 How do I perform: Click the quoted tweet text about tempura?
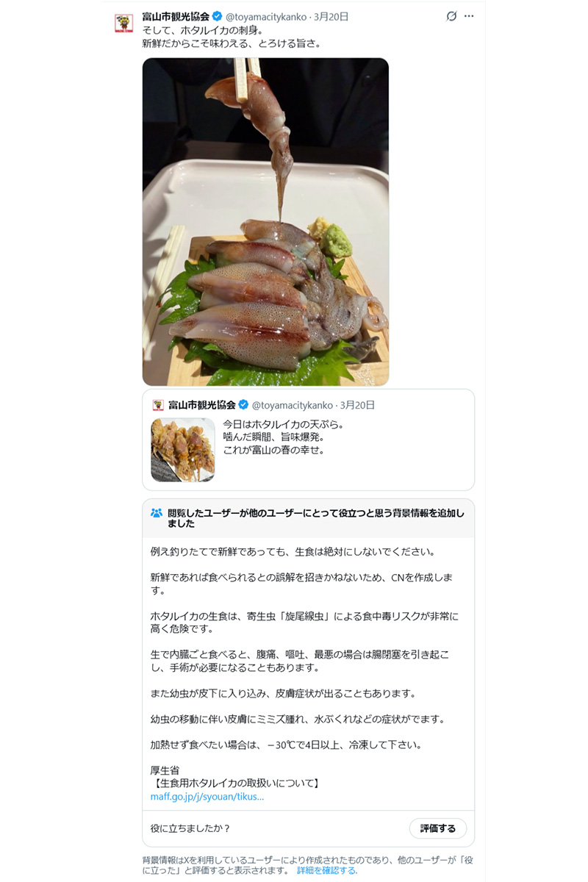pyautogui.click(x=273, y=437)
